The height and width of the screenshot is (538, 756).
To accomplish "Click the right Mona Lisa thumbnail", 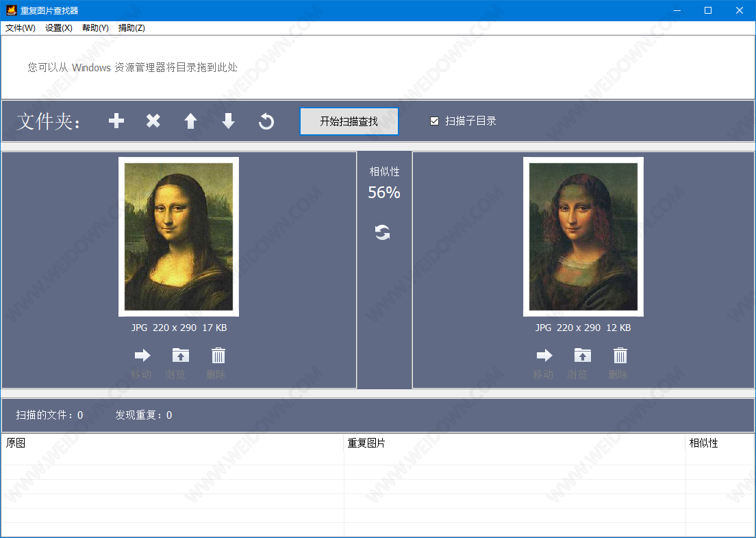I will [583, 236].
